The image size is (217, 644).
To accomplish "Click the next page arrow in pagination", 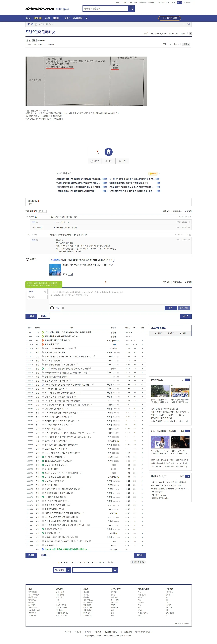I will click(109, 562).
